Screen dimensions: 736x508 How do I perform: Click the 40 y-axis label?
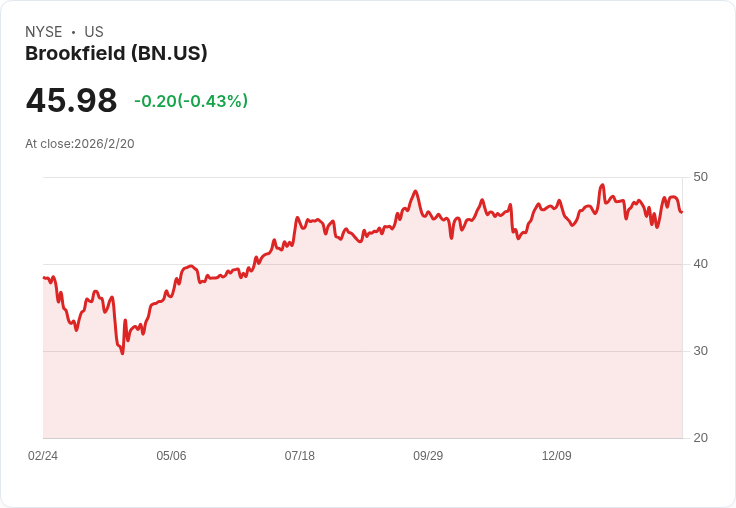[x=700, y=264]
